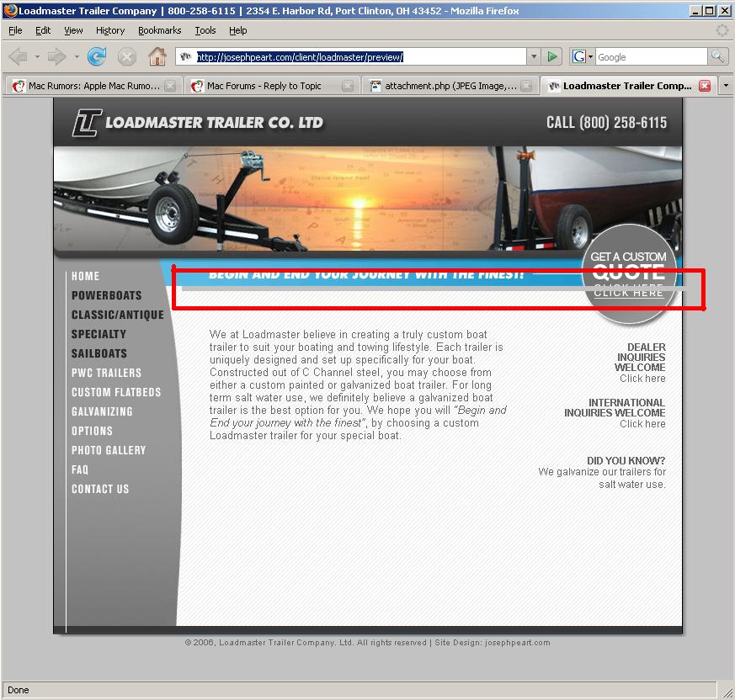Image resolution: width=735 pixels, height=700 pixels.
Task: Open the OPTIONS navigation link
Action: tap(92, 431)
